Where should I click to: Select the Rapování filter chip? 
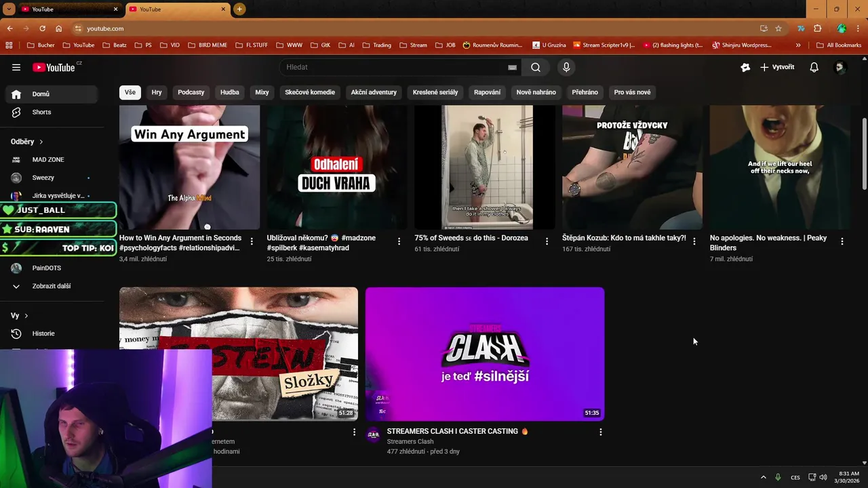[x=487, y=92]
